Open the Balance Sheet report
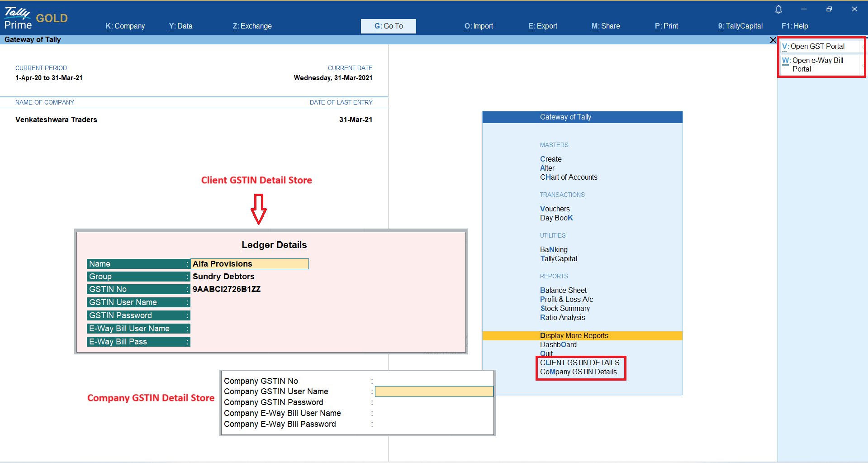This screenshot has height=463, width=868. click(563, 290)
